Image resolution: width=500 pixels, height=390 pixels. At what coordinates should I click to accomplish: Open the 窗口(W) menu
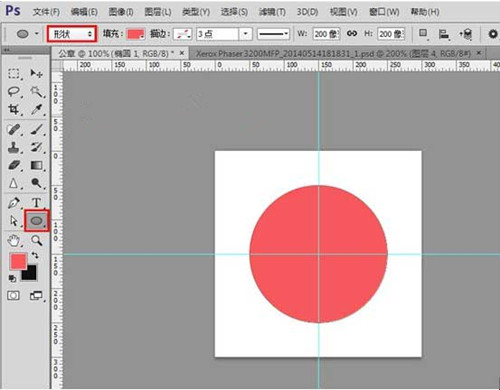point(384,12)
